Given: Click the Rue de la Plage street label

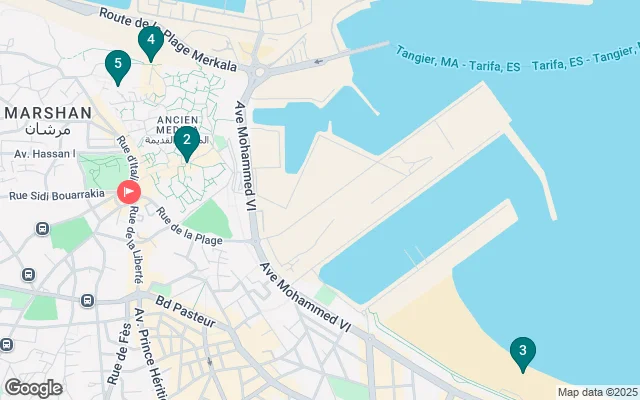Looking at the screenshot, I should coord(189,226).
